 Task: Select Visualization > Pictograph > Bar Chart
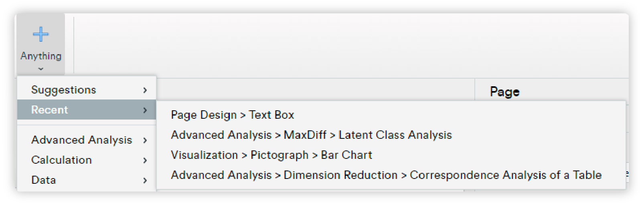271,155
